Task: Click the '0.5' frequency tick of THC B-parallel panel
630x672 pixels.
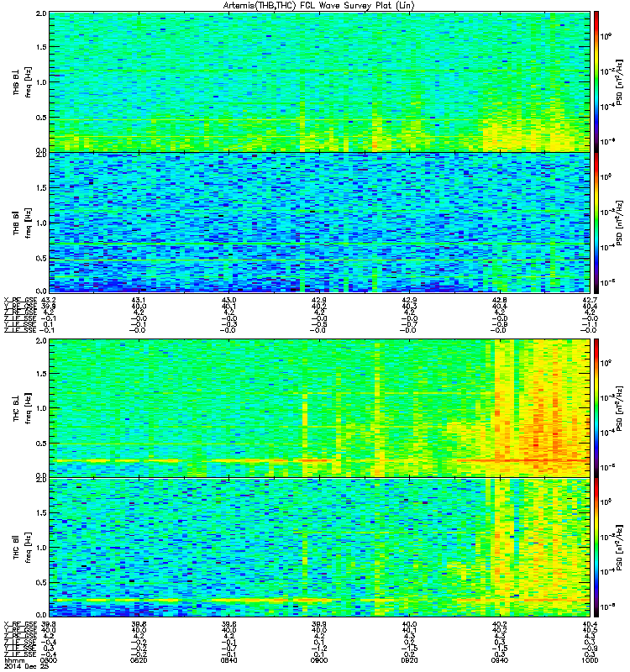Action: pos(41,582)
